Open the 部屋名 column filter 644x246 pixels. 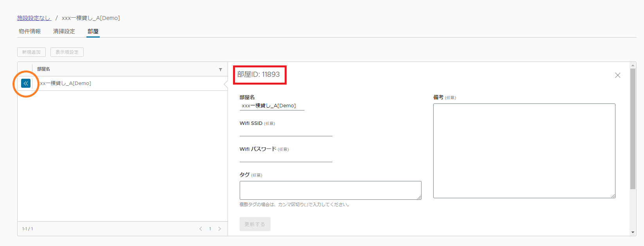221,69
